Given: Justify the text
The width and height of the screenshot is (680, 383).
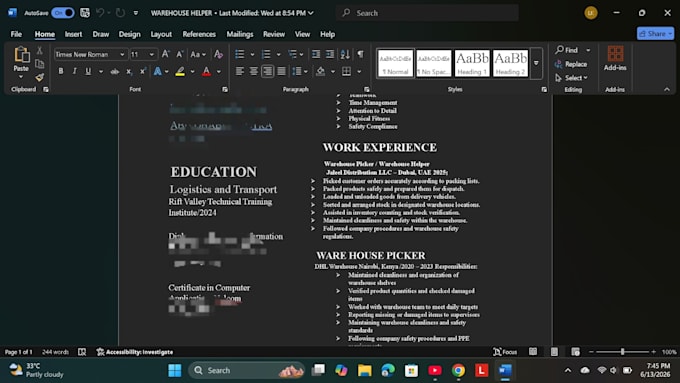Looking at the screenshot, I should point(281,71).
